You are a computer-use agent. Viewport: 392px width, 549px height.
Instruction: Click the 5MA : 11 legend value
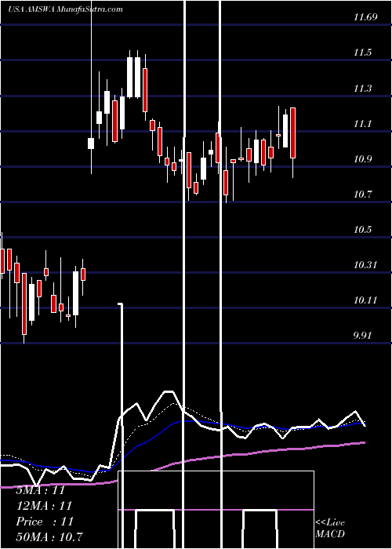click(41, 490)
